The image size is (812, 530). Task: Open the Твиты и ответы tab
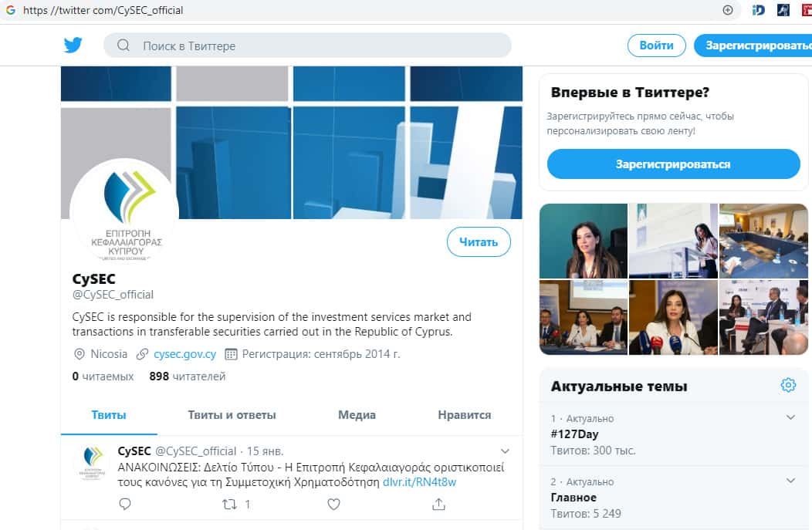click(232, 414)
